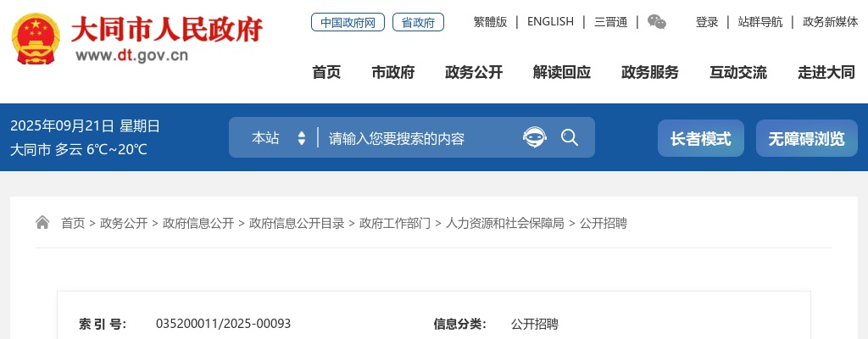Screen dimensions: 868x339
Task: Open the 三晋通 link
Action: click(611, 22)
